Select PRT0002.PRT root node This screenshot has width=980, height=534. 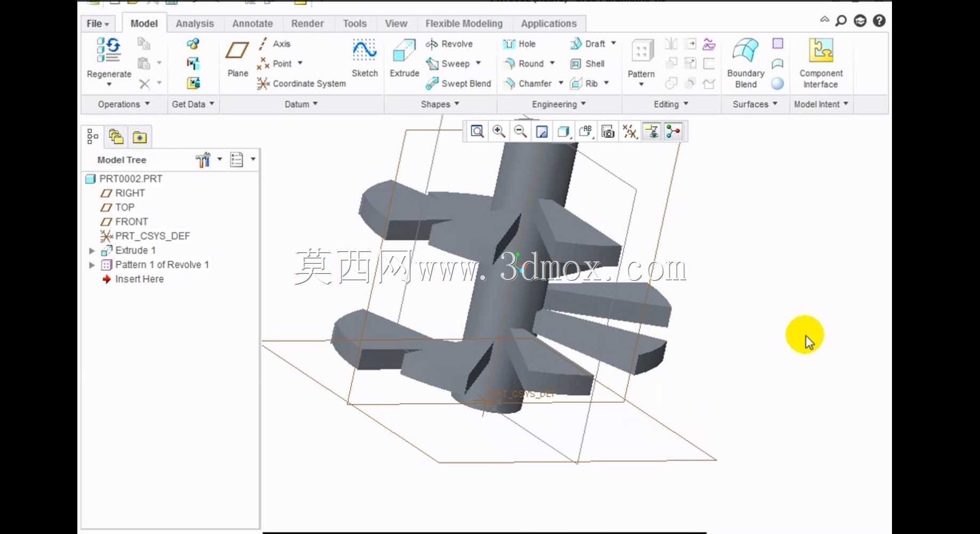click(124, 179)
